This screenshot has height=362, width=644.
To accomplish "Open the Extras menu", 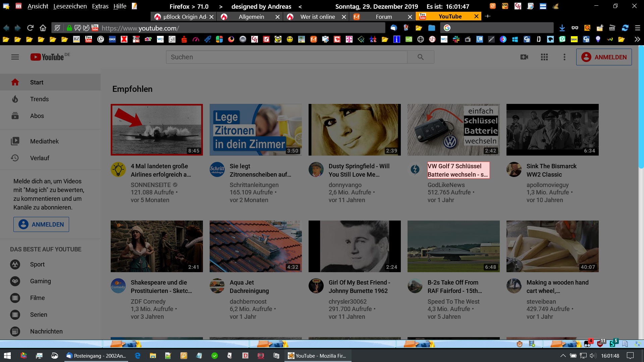I will coord(100,6).
